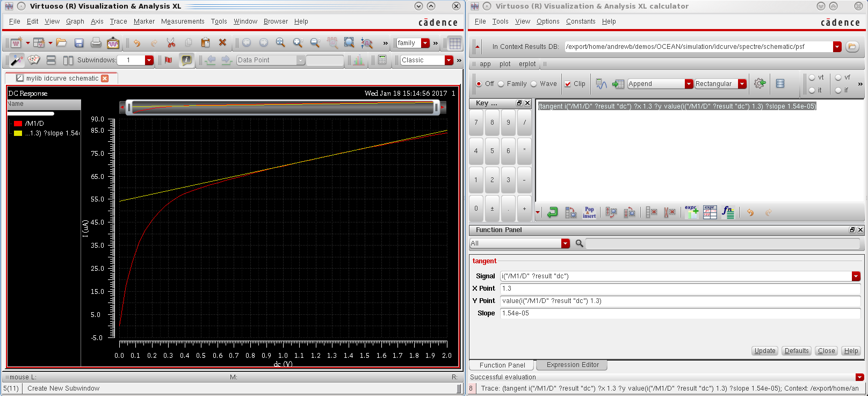Select the vf radio button
This screenshot has height=396, width=868.
click(x=838, y=77)
